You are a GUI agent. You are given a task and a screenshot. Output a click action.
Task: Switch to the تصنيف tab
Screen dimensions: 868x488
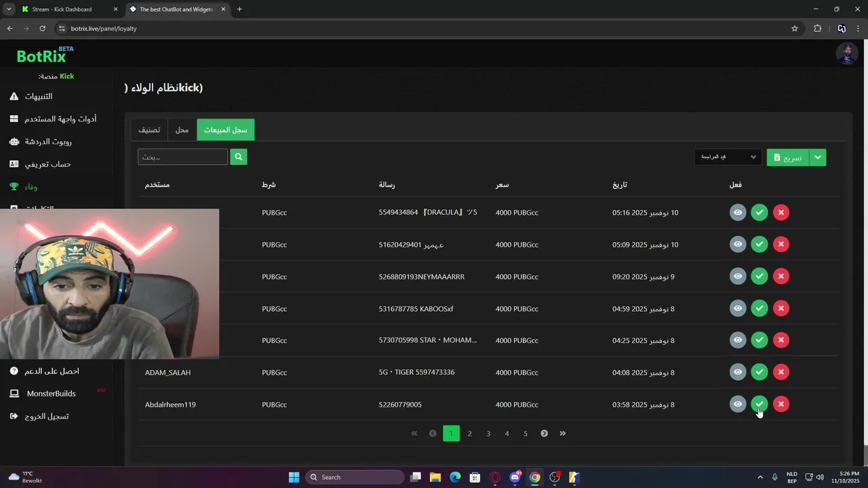pos(149,129)
